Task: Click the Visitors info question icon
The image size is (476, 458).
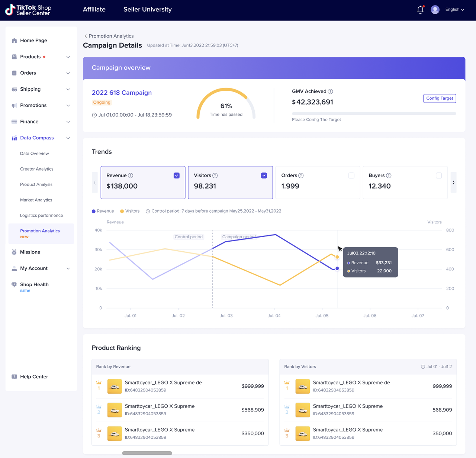Action: coord(215,175)
